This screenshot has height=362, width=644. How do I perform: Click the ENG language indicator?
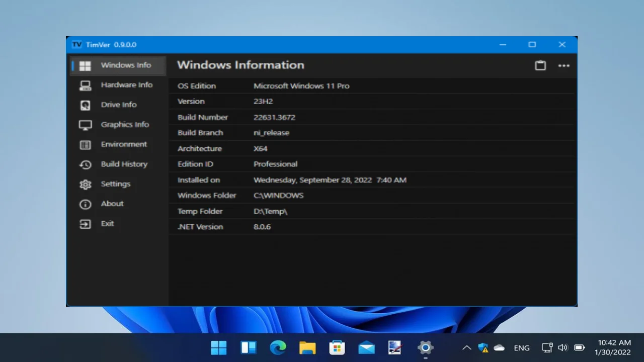(522, 348)
